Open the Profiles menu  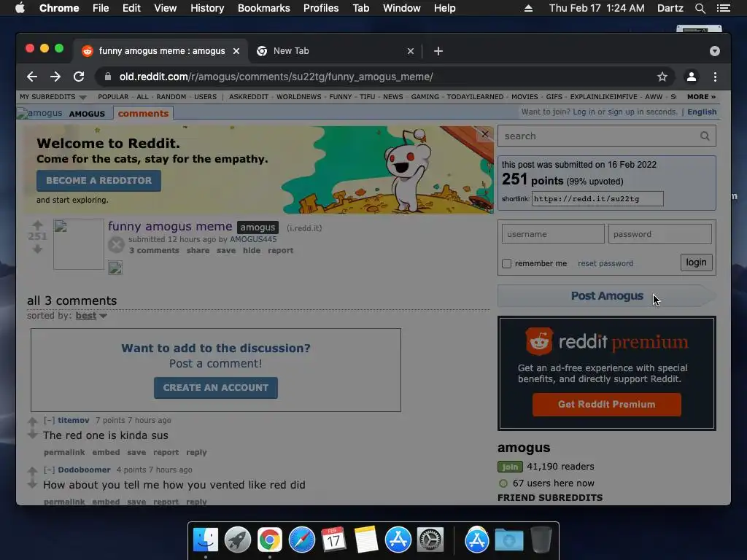tap(321, 8)
